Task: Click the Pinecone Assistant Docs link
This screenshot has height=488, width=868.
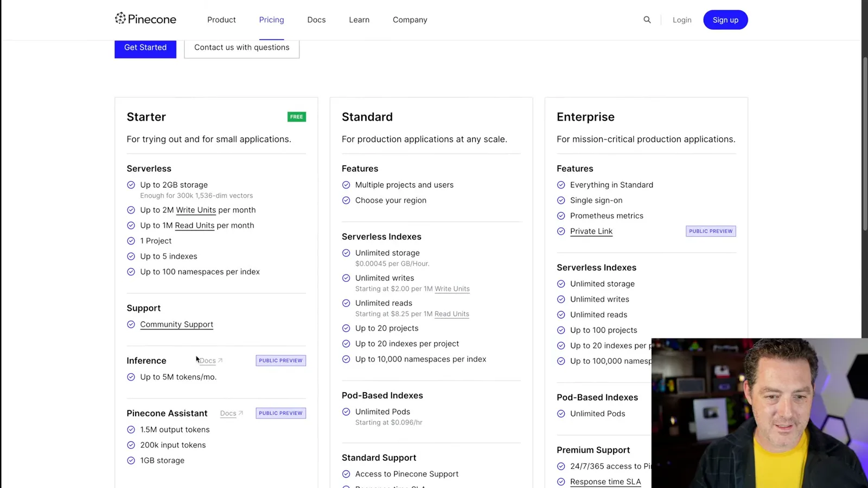Action: (x=232, y=413)
